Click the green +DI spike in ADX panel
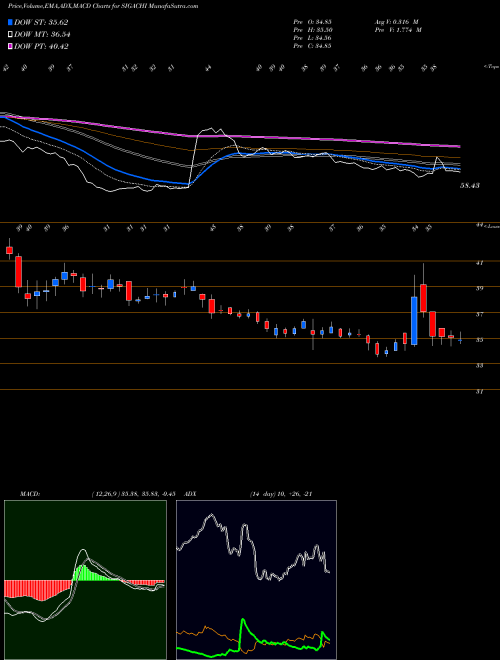Viewport: 500px width, 660px height. (243, 620)
